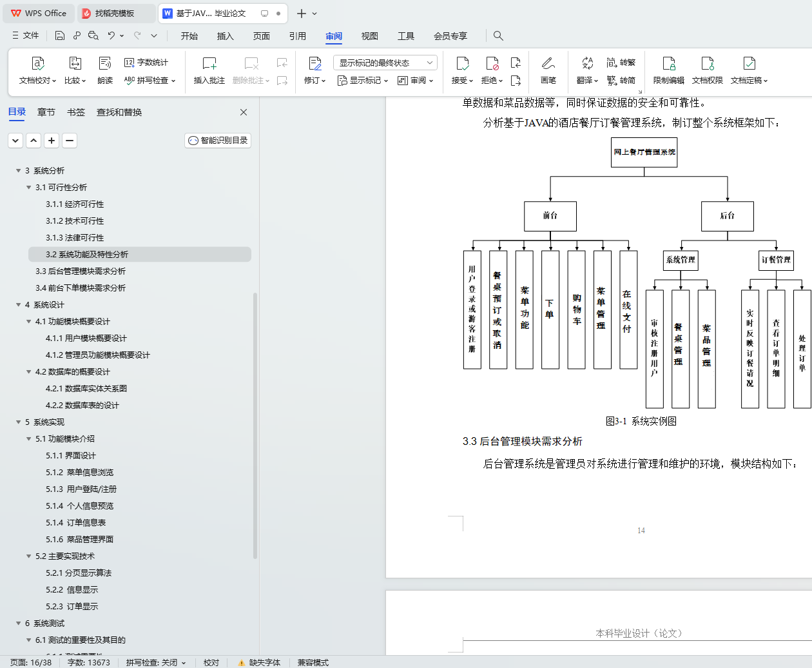Close the navigation pane with X
The height and width of the screenshot is (668, 812).
coord(244,112)
